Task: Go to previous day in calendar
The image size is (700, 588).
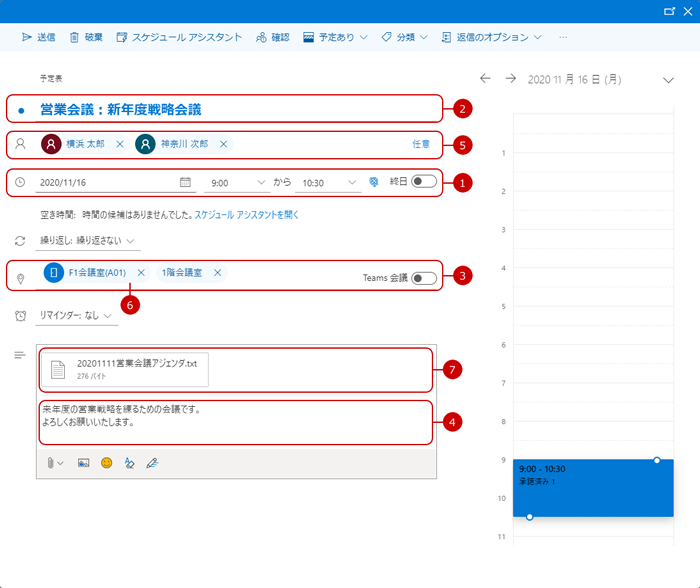Action: (485, 78)
